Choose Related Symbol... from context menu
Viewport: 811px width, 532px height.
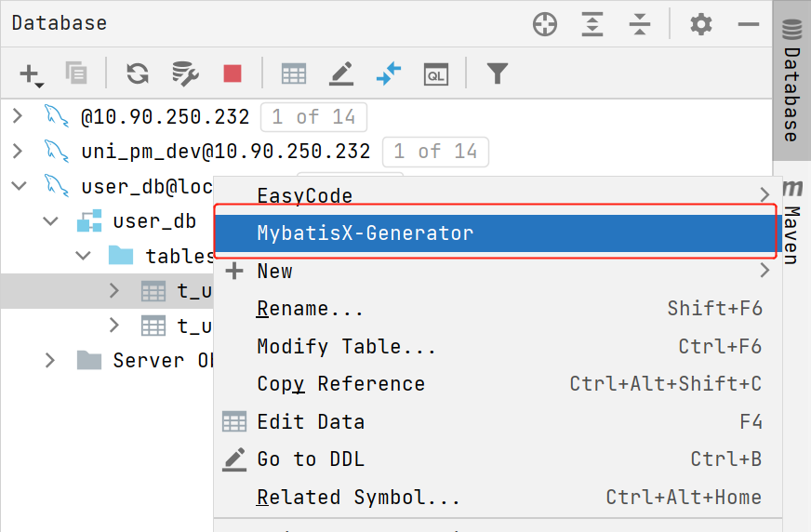tap(499, 498)
